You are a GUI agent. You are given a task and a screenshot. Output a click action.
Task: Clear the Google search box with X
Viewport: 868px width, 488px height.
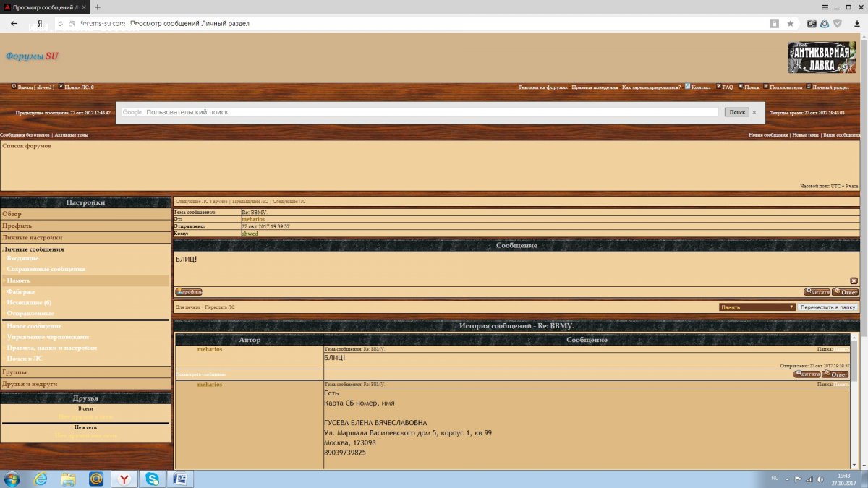tap(754, 112)
